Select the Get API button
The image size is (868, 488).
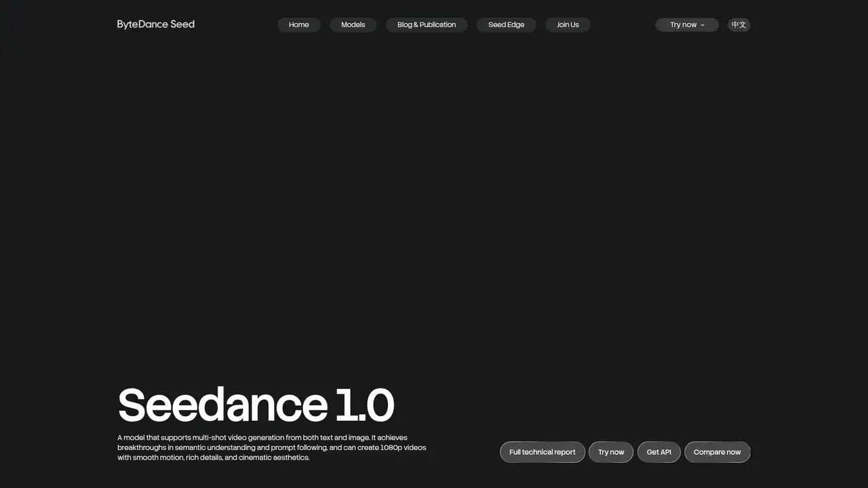point(659,452)
